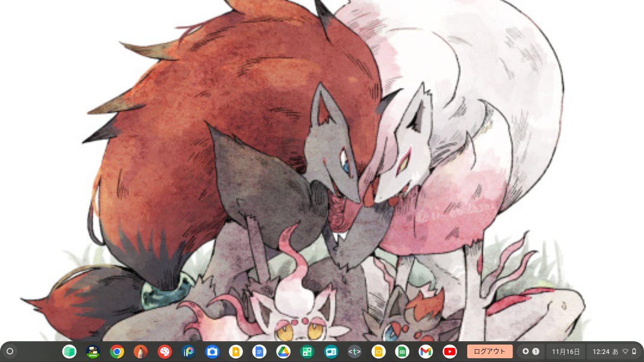The width and height of the screenshot is (644, 362).
Task: Open Google Chrome browser
Action: 117,352
